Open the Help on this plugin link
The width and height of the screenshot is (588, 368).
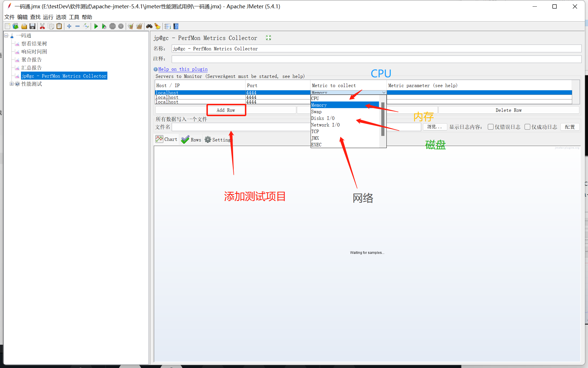coord(183,69)
